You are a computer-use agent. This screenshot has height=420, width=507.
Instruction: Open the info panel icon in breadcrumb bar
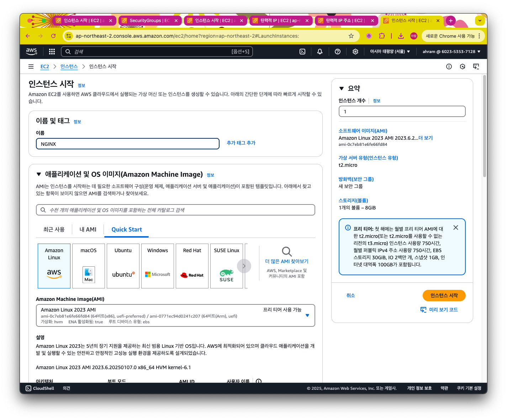(449, 67)
